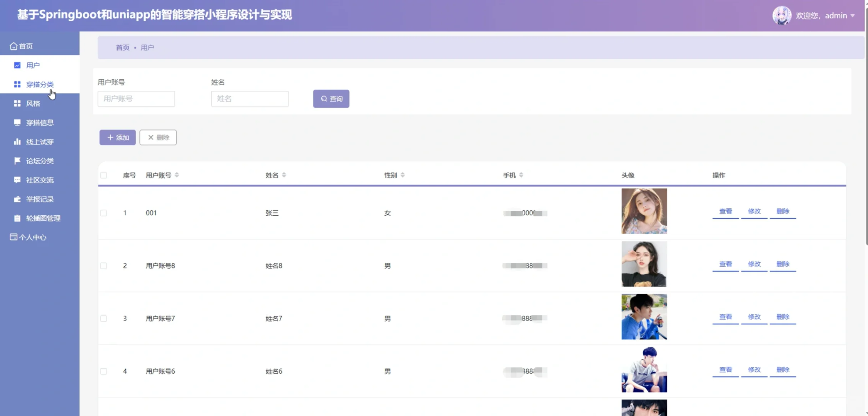Click inside the 姓名 input field
The image size is (868, 416).
click(x=249, y=99)
